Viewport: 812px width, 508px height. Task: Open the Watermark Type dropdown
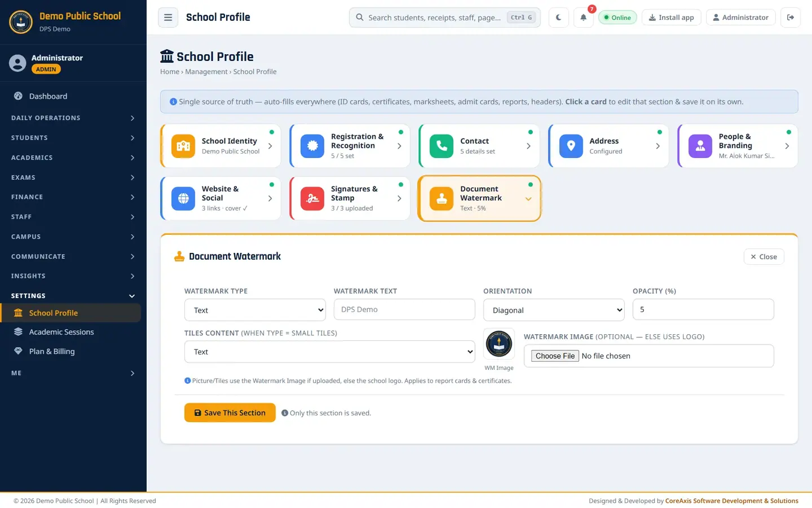click(255, 310)
